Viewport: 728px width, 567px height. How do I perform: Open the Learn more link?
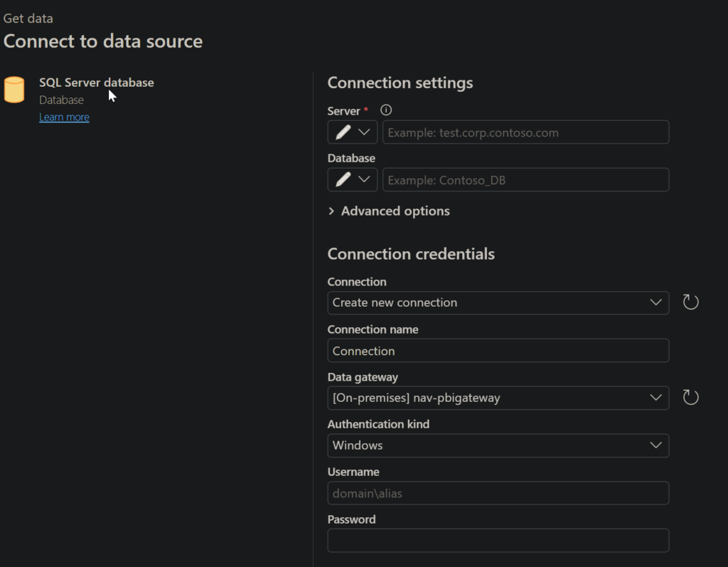tap(64, 117)
